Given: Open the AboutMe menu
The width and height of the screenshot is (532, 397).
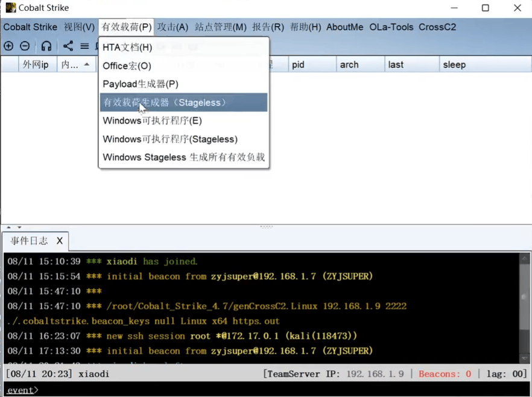Looking at the screenshot, I should click(x=345, y=27).
